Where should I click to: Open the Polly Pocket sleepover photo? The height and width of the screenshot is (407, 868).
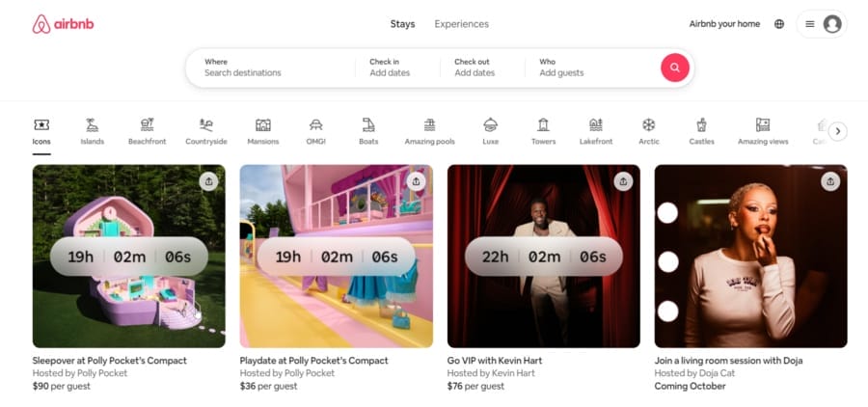(x=129, y=256)
